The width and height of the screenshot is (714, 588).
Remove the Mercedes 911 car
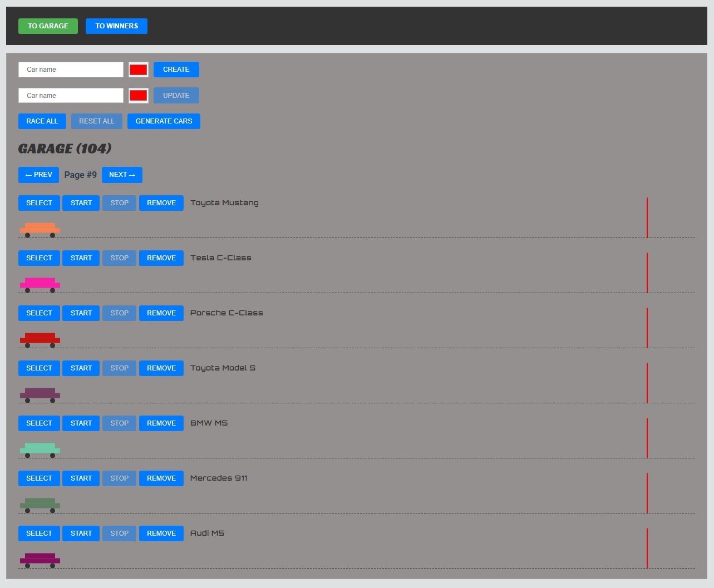tap(161, 478)
